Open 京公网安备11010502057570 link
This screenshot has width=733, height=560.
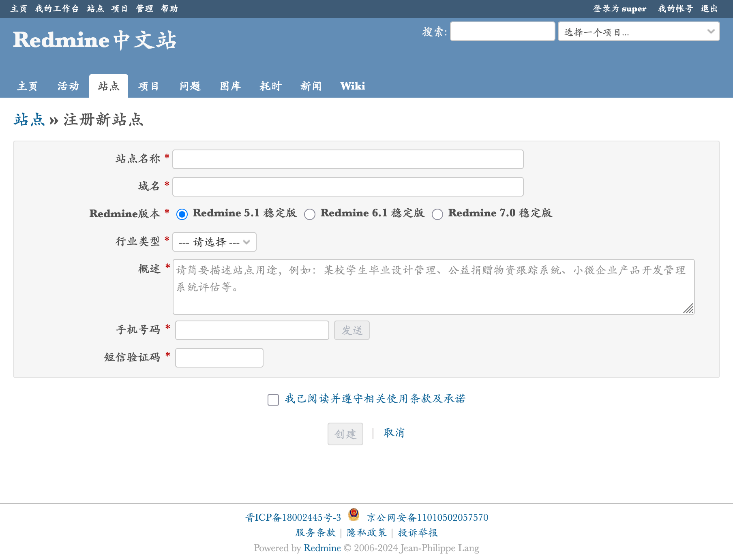tap(428, 517)
